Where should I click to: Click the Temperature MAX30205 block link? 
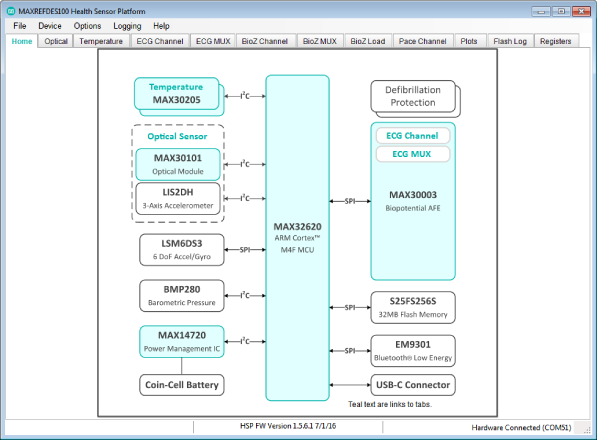tap(177, 94)
